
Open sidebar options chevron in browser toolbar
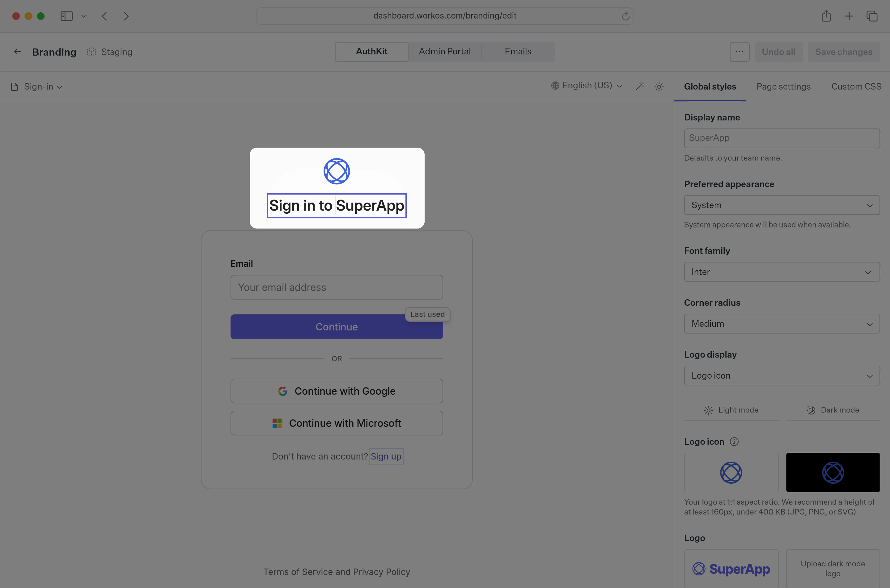tap(84, 16)
